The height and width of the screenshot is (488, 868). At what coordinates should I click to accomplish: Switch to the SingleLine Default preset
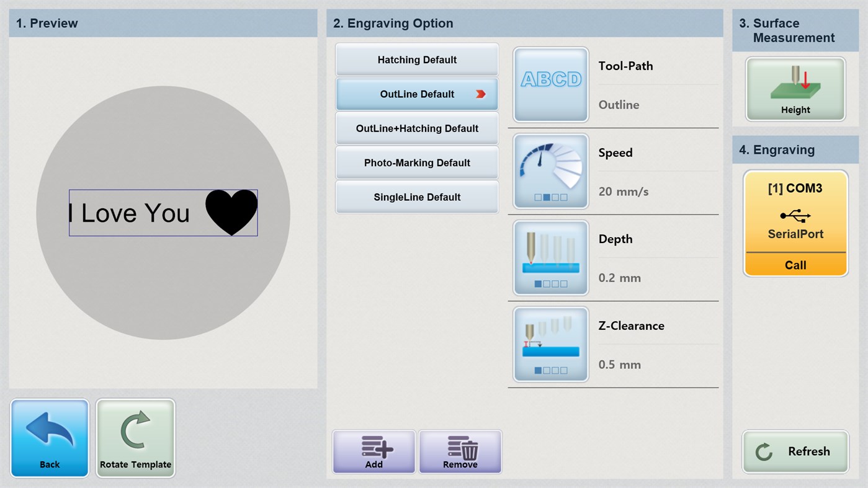pos(416,197)
